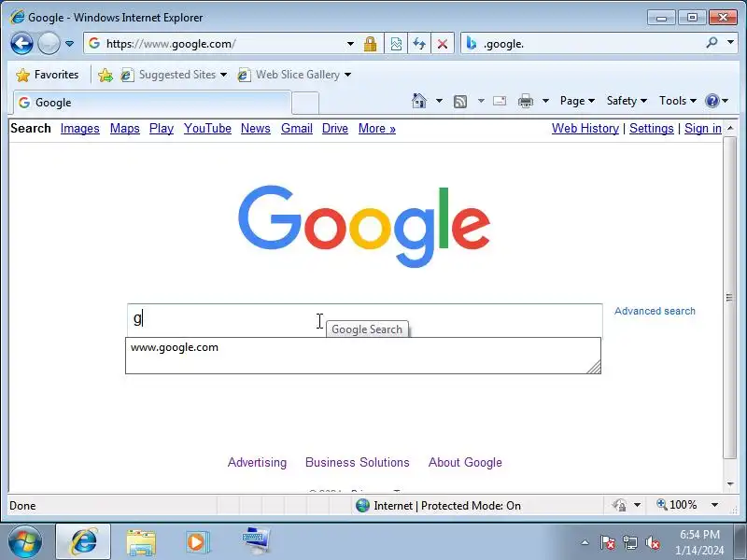Stop loading with the red X

coord(443,44)
